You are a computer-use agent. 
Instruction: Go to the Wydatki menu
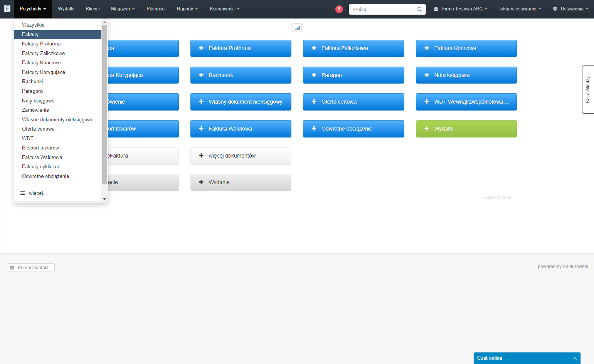click(66, 9)
